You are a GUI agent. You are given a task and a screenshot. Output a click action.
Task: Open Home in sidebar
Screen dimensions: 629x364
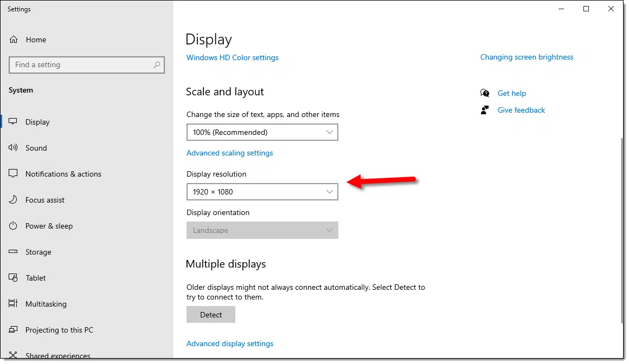[36, 40]
